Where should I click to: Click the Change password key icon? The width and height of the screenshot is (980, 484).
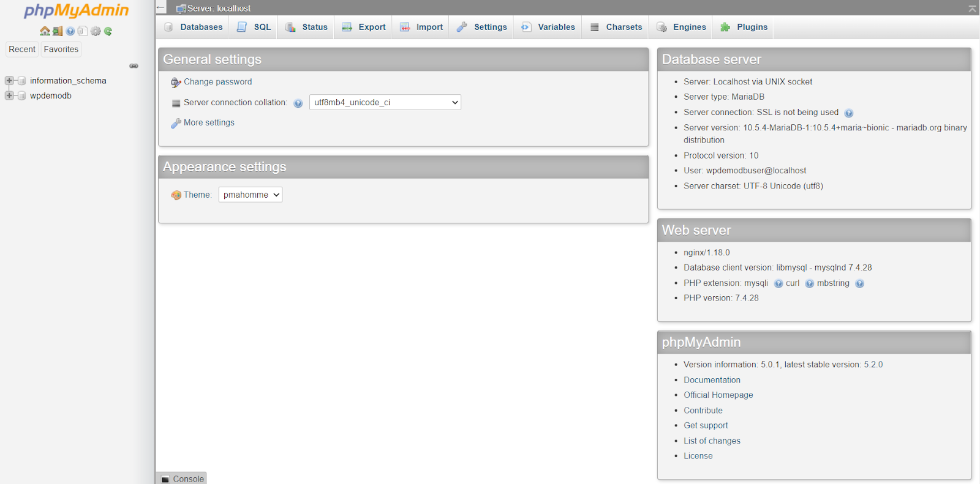point(176,82)
